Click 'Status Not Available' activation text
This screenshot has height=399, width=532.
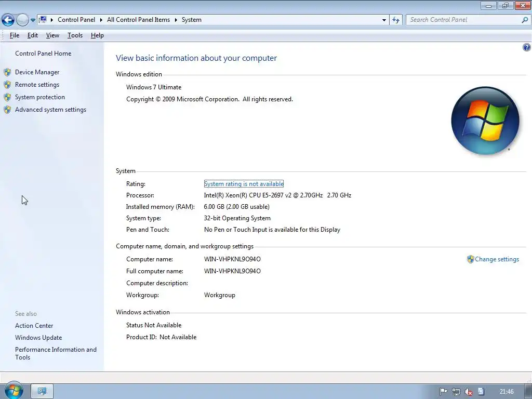click(154, 325)
